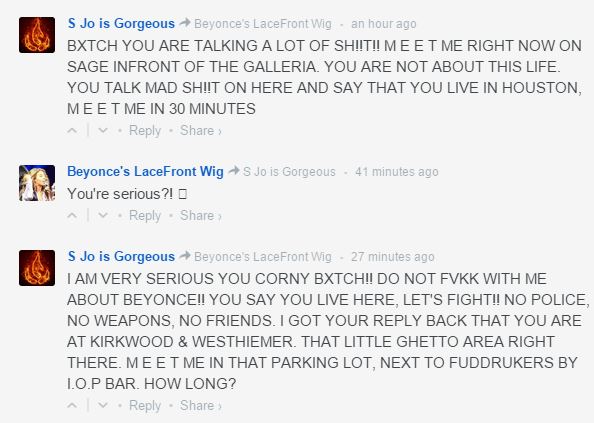Reply to the first S Jo is Gorgeous comment
The image size is (594, 423).
[x=145, y=131]
